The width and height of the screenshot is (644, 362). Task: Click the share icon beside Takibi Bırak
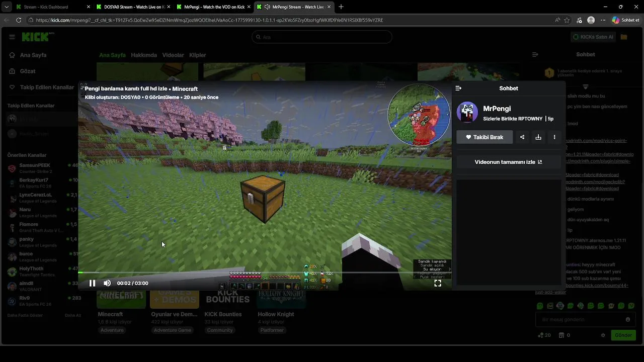[x=522, y=137]
